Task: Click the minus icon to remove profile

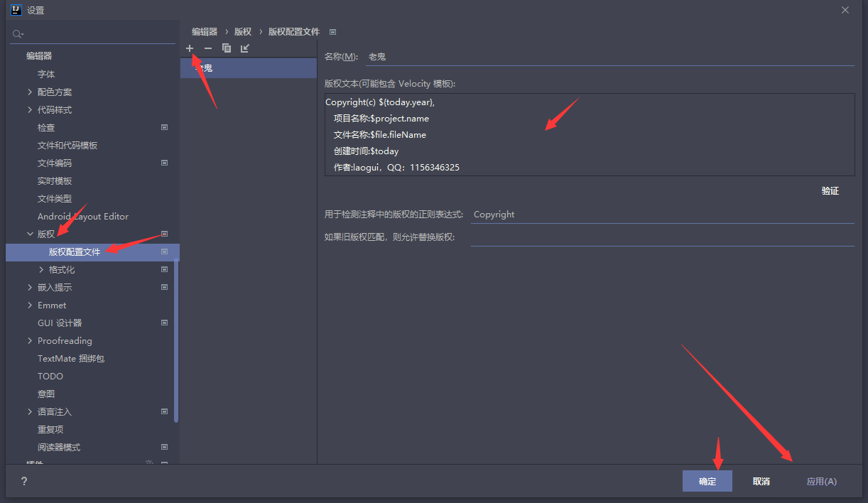Action: coord(208,48)
